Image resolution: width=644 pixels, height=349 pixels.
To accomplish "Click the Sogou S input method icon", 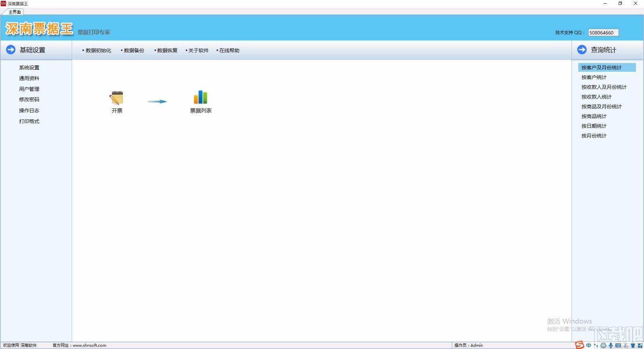I will [579, 345].
